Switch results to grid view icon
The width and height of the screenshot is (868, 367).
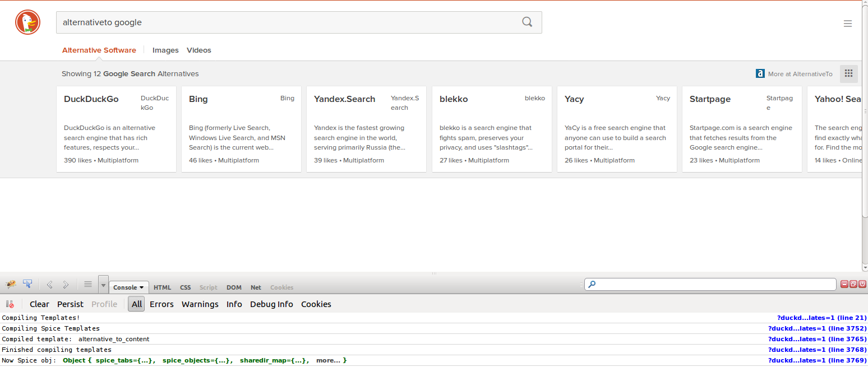848,73
